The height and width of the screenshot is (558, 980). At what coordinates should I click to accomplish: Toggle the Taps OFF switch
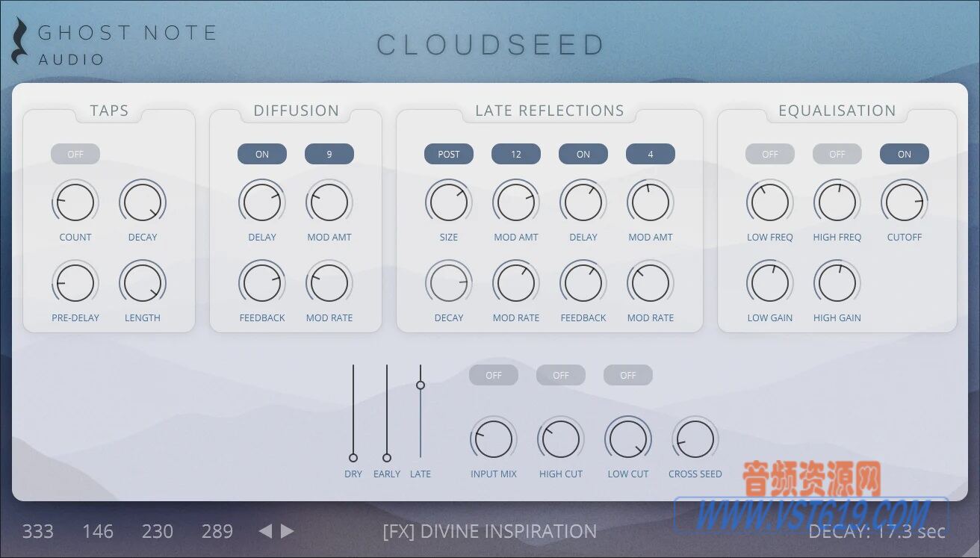click(x=75, y=154)
